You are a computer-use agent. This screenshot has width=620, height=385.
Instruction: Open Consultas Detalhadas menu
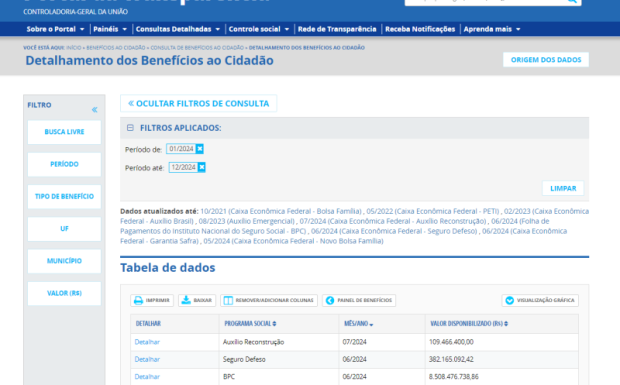[x=178, y=29]
